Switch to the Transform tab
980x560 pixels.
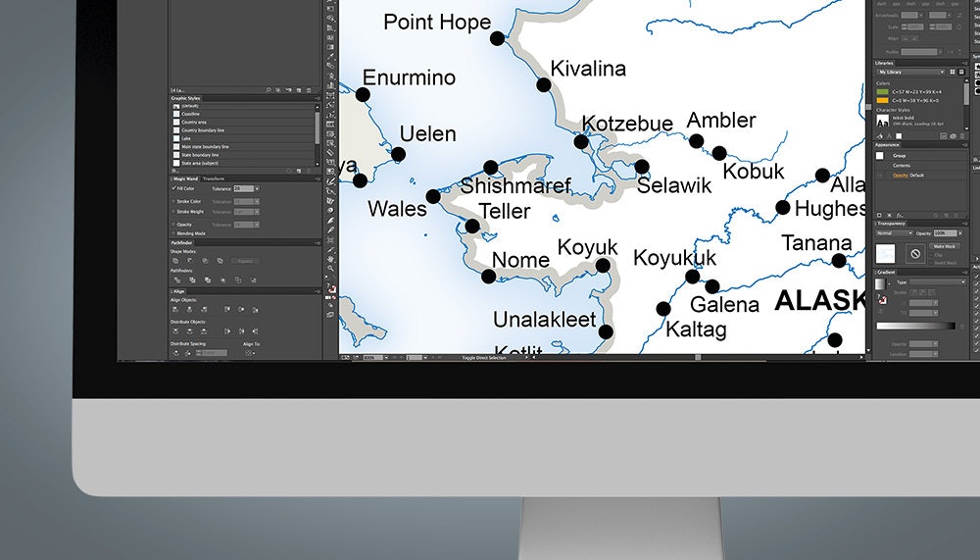point(214,178)
